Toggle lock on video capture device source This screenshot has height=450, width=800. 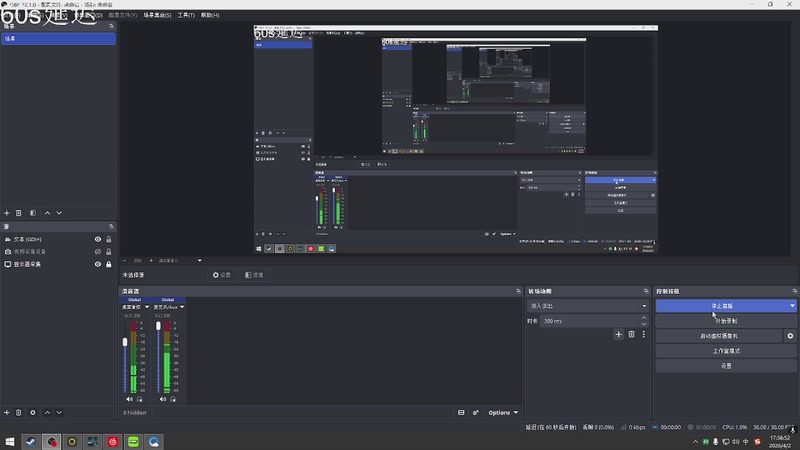point(109,252)
